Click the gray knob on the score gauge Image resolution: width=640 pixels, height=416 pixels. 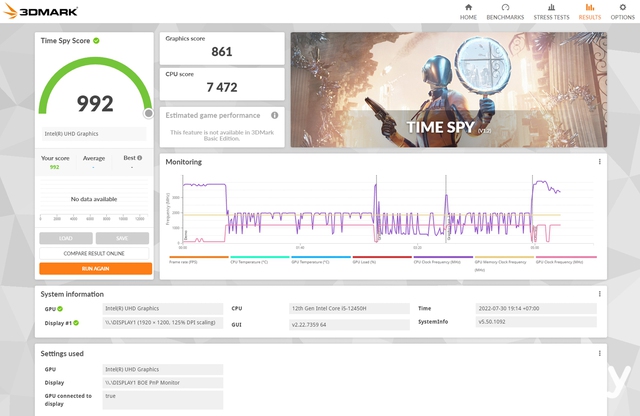coord(149,113)
